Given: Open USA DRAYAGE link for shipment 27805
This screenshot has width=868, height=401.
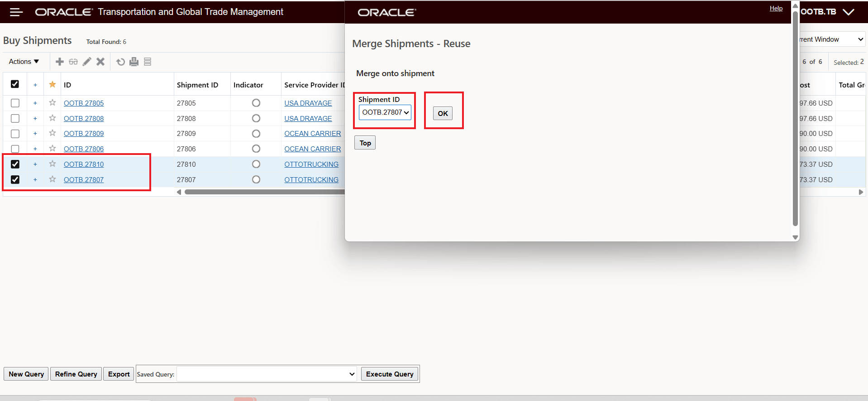Looking at the screenshot, I should (308, 103).
